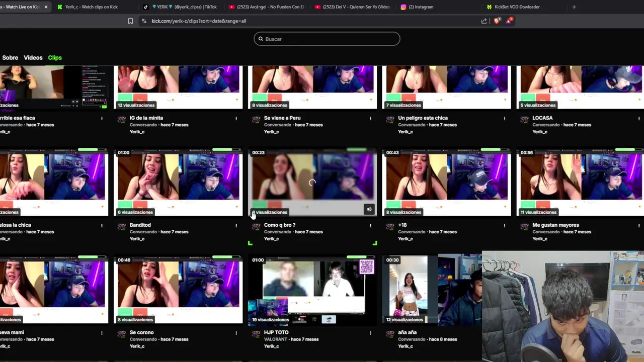The image size is (644, 362).
Task: Open three-dot menu for 'Me gustan mayores' clip
Action: tap(639, 226)
